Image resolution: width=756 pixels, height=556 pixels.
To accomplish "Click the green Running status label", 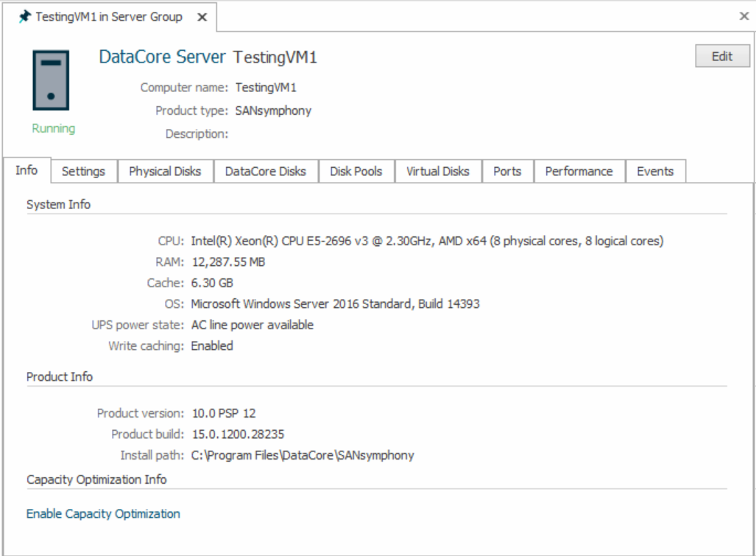I will coord(53,129).
